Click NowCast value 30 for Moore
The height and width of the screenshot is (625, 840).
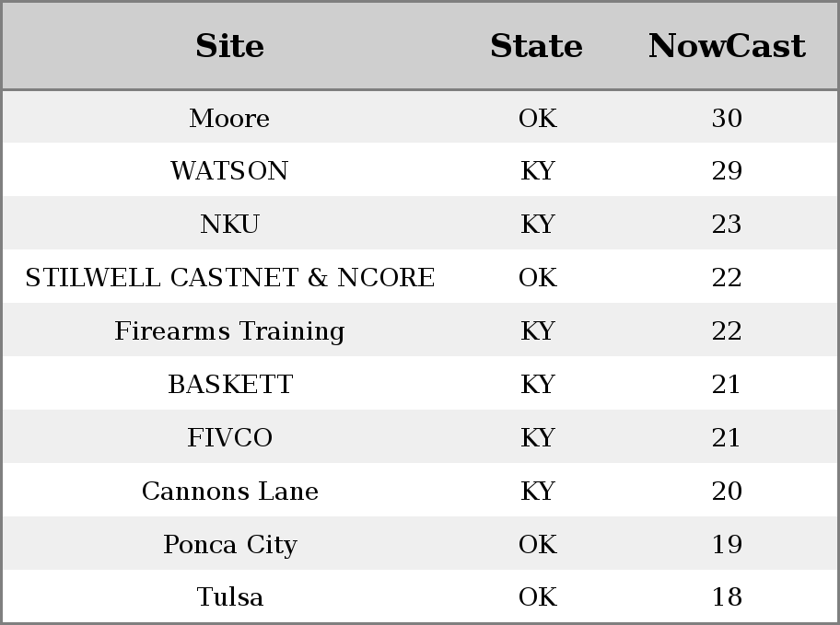pyautogui.click(x=727, y=118)
